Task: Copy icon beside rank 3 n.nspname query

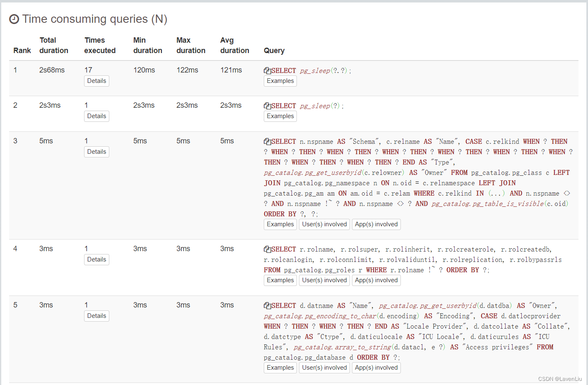Action: (x=267, y=142)
